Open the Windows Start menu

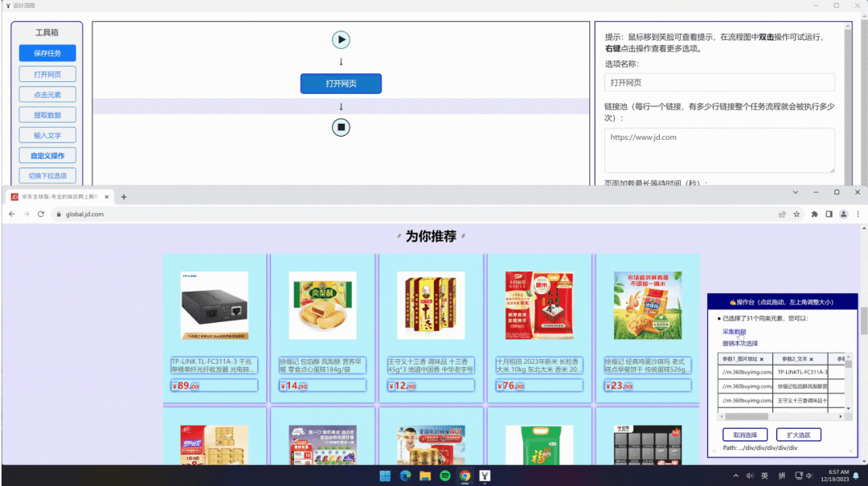point(385,476)
